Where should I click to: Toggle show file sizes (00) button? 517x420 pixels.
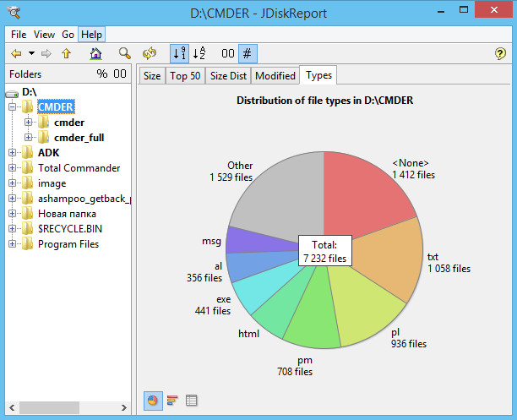tap(228, 53)
